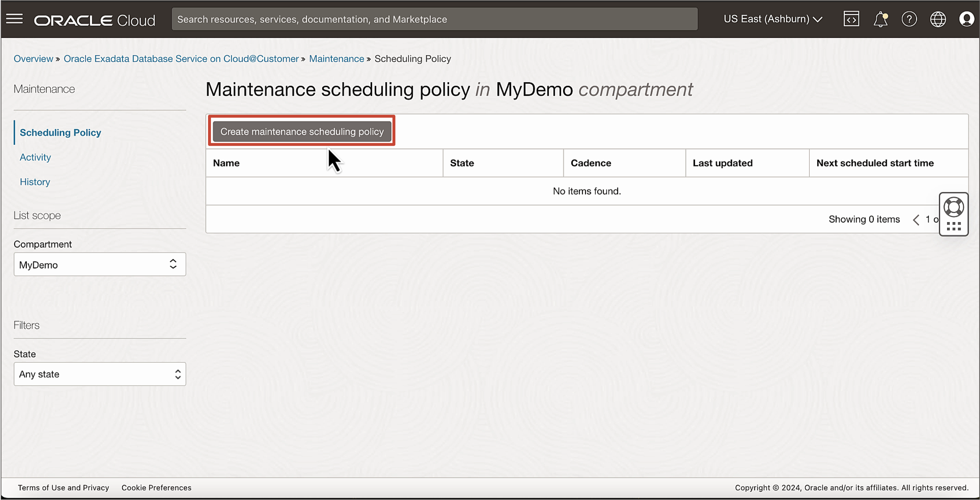
Task: Navigate to Overview breadcrumb
Action: (33, 59)
